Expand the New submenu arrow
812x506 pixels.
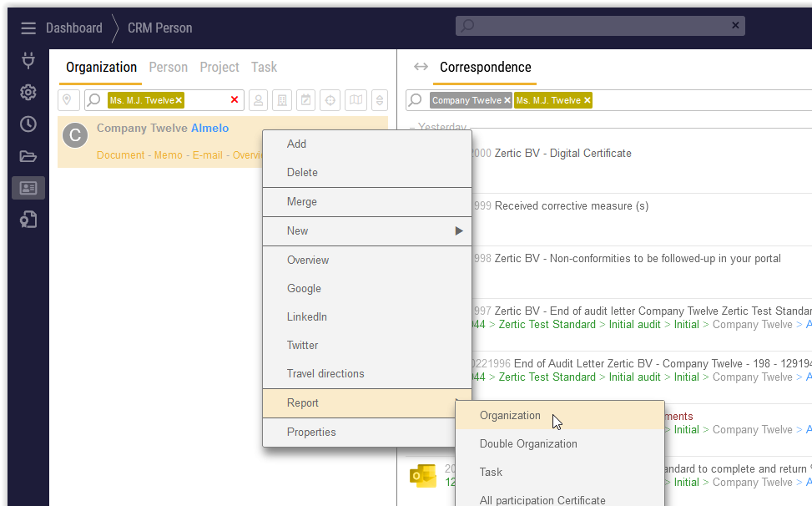[458, 231]
